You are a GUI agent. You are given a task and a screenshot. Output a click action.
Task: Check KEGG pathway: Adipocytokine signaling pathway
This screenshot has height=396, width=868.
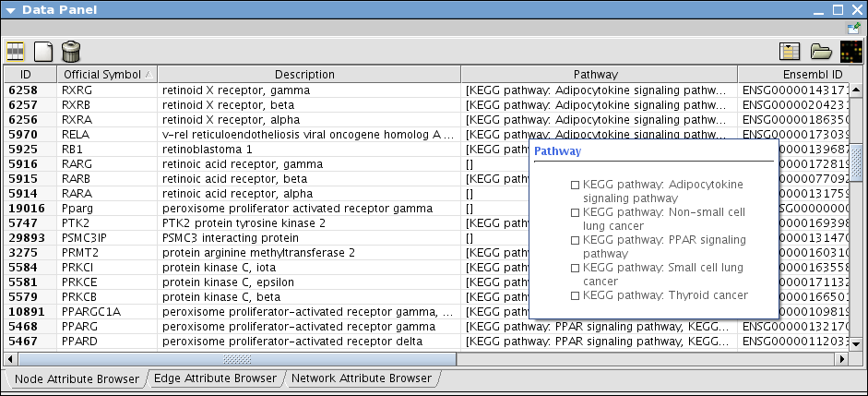click(576, 186)
